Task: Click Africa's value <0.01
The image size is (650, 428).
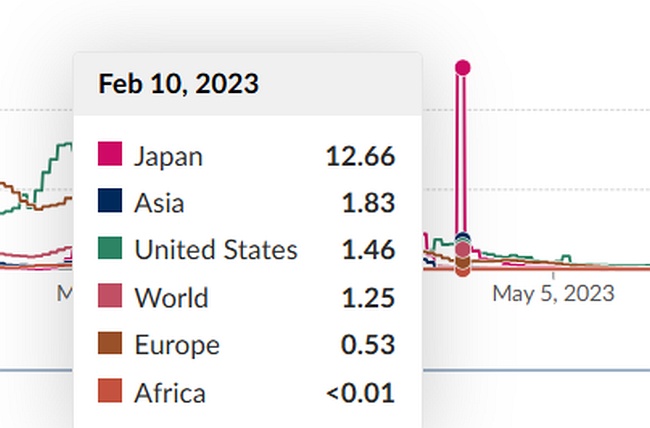Action: pyautogui.click(x=360, y=393)
